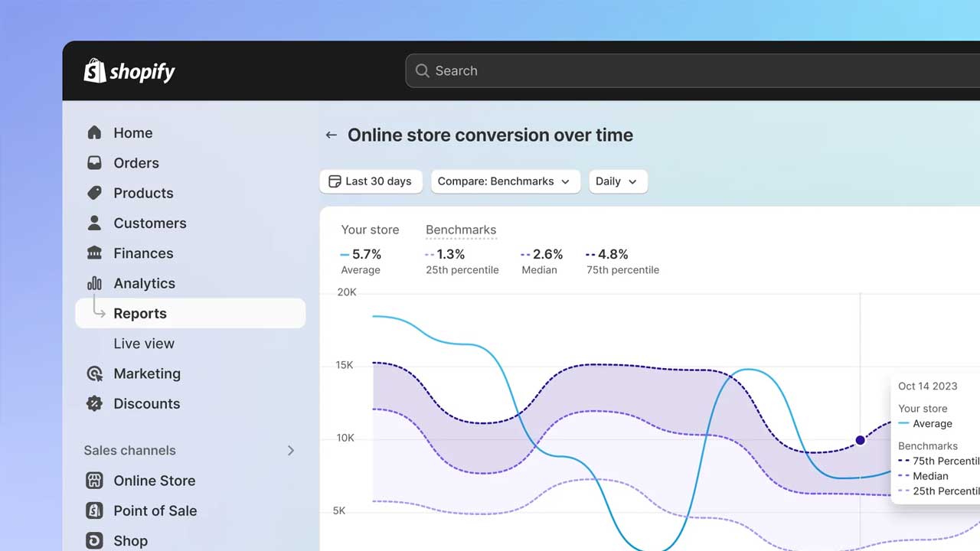Open the Live view report
Viewport: 980px width, 551px height.
144,343
